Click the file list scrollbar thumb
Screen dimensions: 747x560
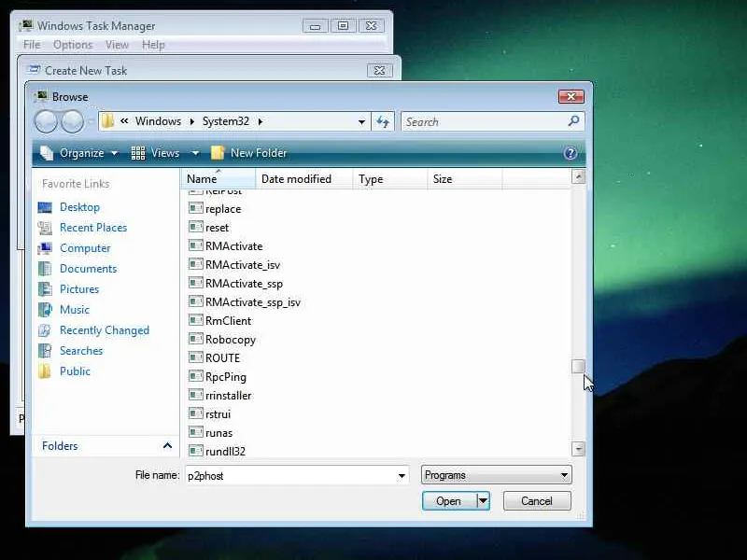coord(578,367)
